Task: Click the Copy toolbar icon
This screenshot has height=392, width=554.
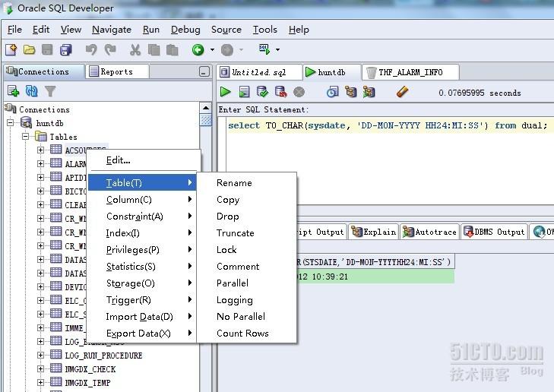Action: [154, 50]
